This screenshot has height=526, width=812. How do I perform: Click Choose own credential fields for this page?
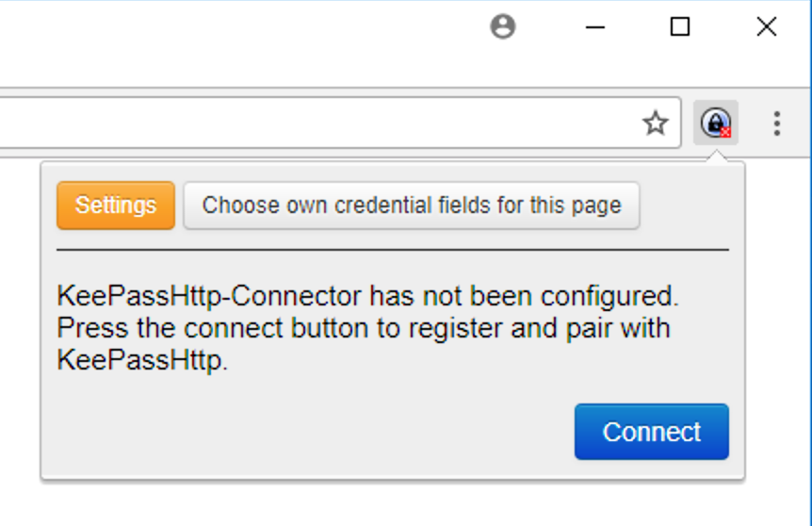coord(412,205)
